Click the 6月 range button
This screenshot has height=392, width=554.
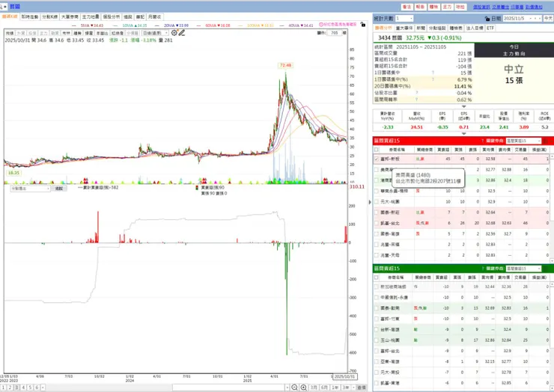(324, 388)
